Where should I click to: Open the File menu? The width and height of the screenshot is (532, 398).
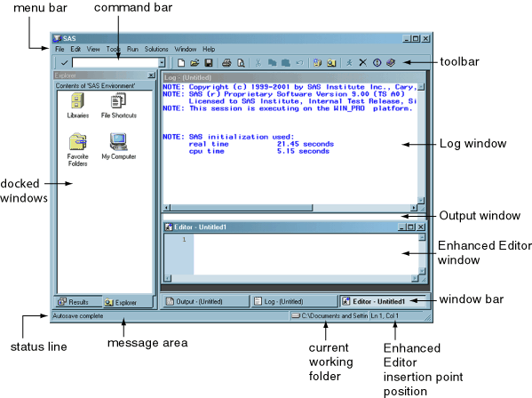tap(60, 49)
